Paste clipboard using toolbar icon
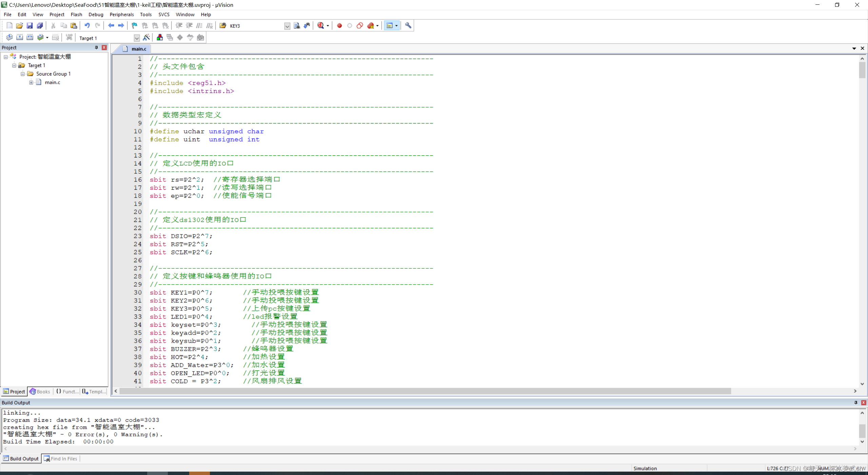 (x=74, y=25)
